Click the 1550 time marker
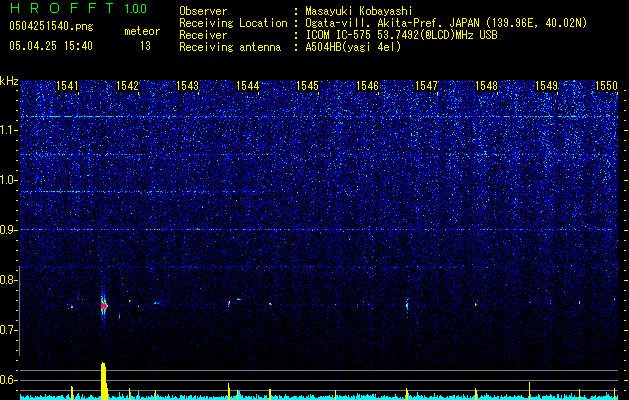The width and height of the screenshot is (629, 400). 606,86
